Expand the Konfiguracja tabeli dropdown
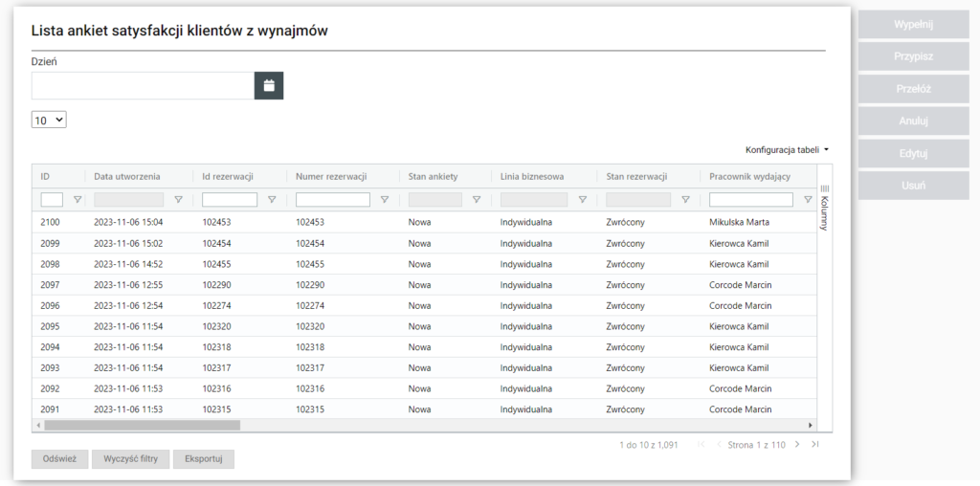980x486 pixels. pos(787,150)
